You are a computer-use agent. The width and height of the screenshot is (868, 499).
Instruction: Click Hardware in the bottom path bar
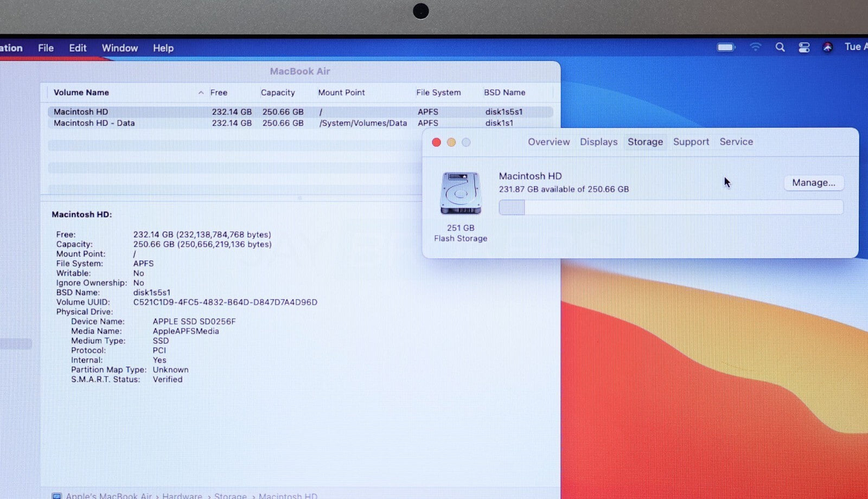pos(182,496)
